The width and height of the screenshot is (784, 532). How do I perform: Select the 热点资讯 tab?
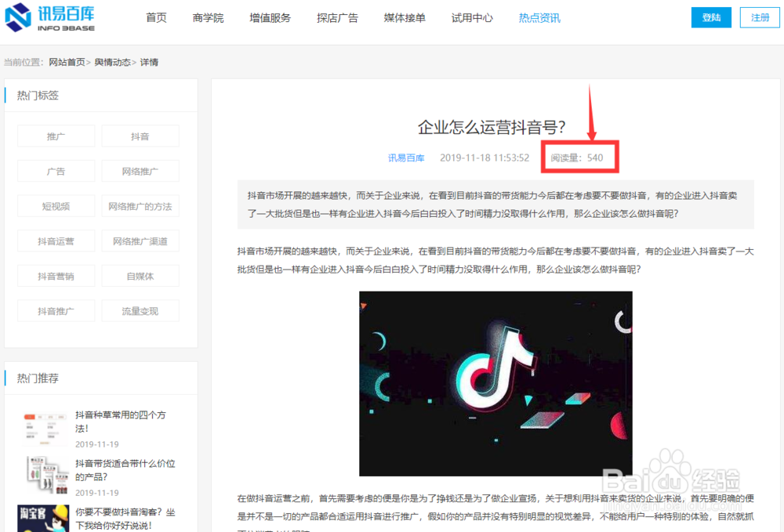(x=539, y=16)
